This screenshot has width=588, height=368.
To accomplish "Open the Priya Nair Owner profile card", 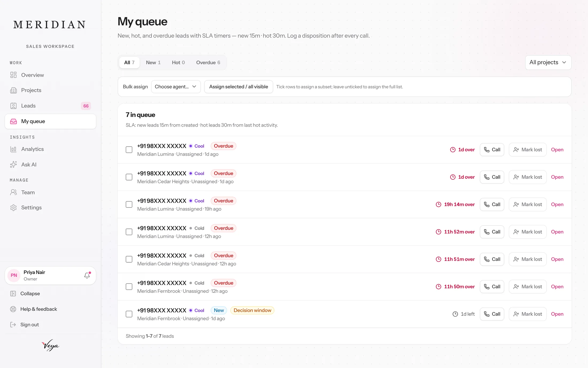I will click(x=50, y=275).
